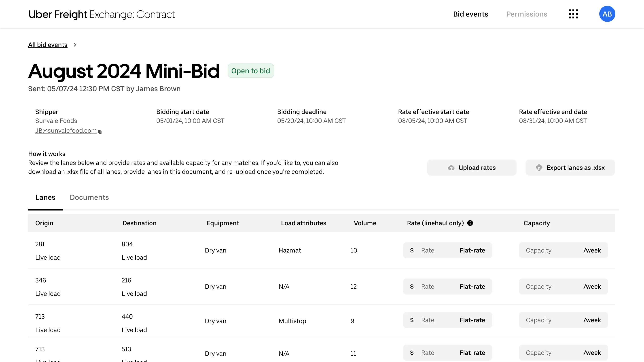Image resolution: width=644 pixels, height=362 pixels.
Task: Toggle Flat-rate on the Multistop lane
Action: click(x=472, y=320)
